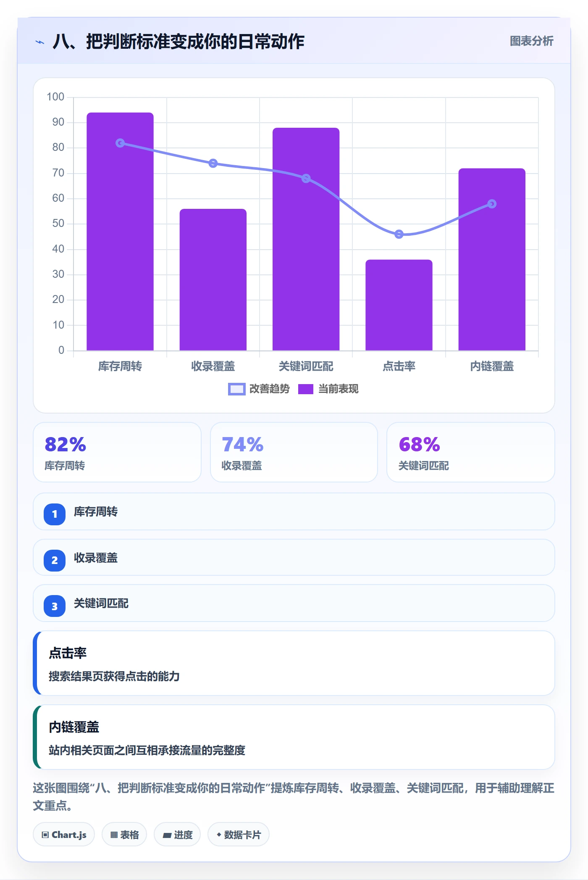This screenshot has width=588, height=880.
Task: Click the 图表分析 label in the header
Action: coord(531,41)
